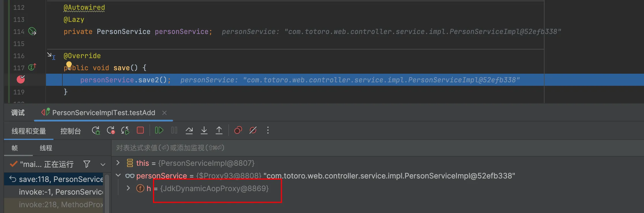Image resolution: width=644 pixels, height=213 pixels.
Task: Click the implements-method gutter icon on line 117
Action: [x=32, y=67]
